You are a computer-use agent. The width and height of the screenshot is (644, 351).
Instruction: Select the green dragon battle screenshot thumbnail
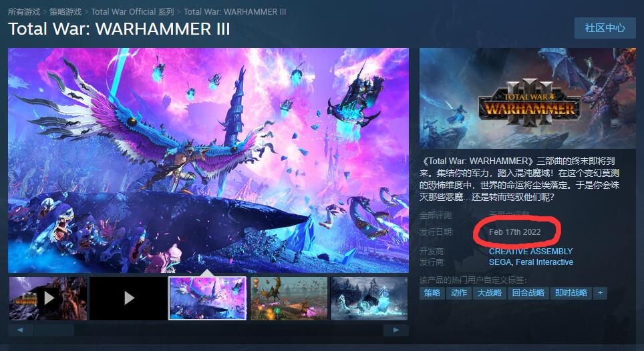(289, 298)
